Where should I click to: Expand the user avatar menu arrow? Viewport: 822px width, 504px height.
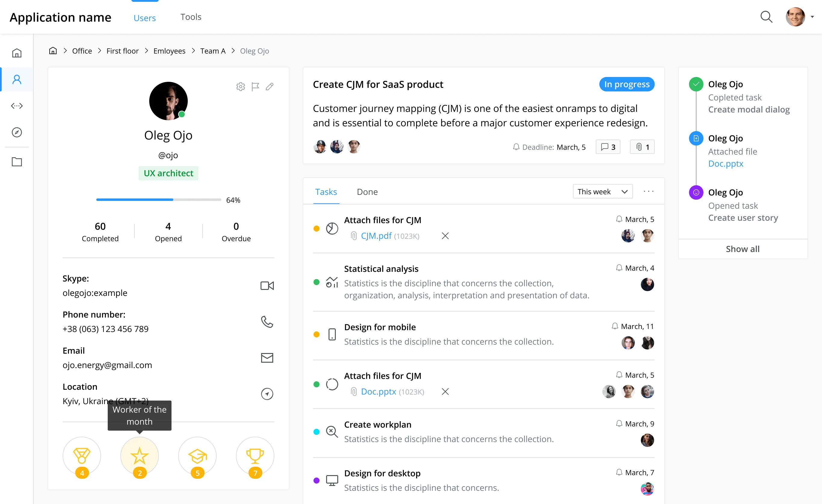pos(813,17)
